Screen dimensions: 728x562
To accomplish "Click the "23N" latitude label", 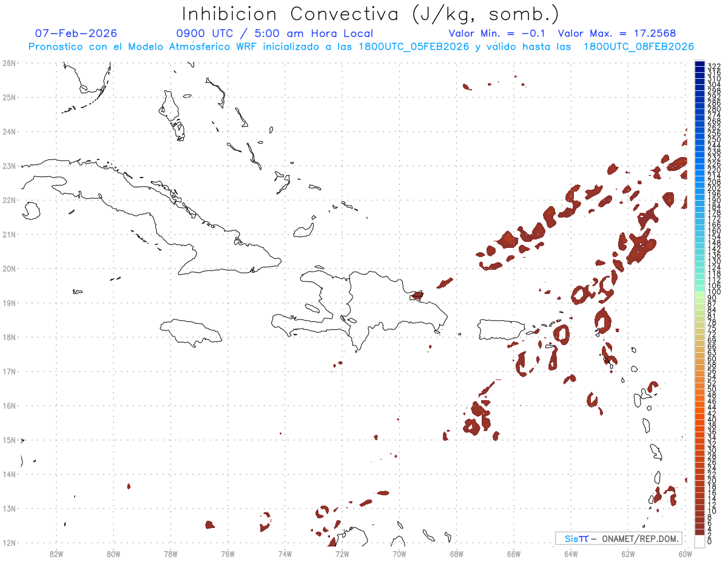I will (x=9, y=166).
